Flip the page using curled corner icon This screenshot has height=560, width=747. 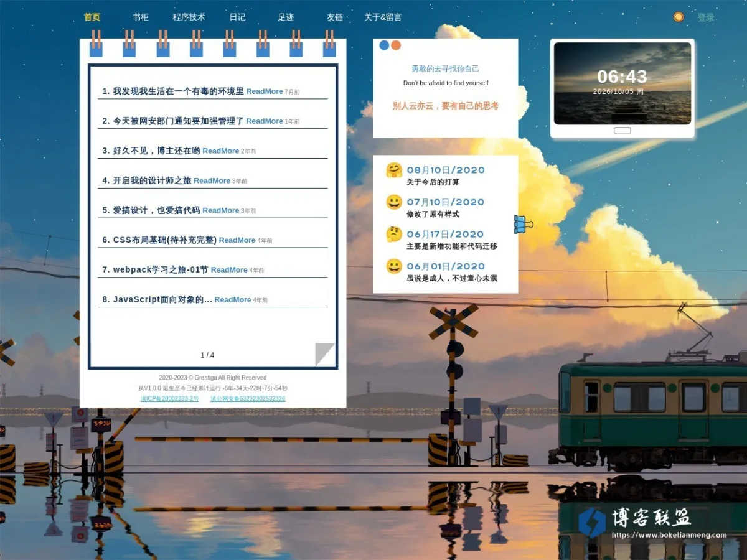point(325,354)
